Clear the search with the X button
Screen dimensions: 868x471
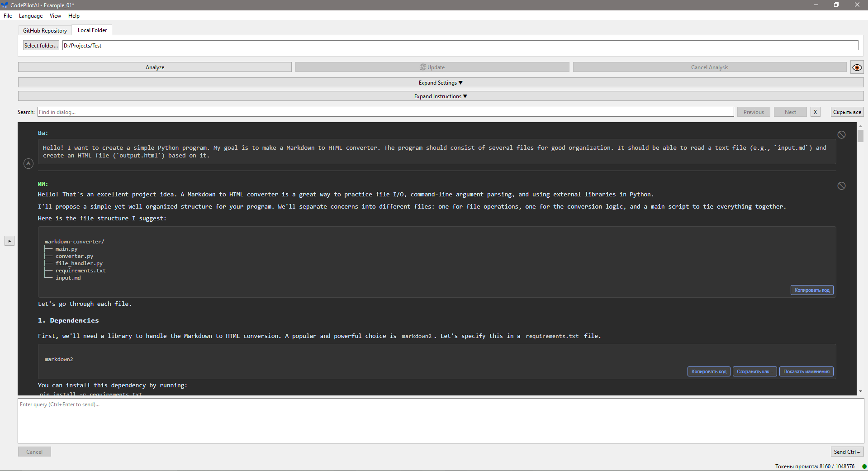[x=815, y=112]
